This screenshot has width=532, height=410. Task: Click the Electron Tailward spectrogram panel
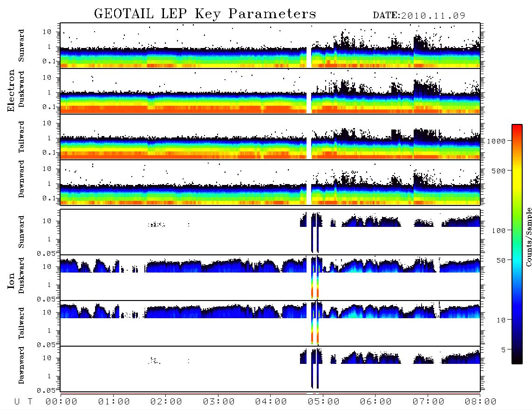270,137
